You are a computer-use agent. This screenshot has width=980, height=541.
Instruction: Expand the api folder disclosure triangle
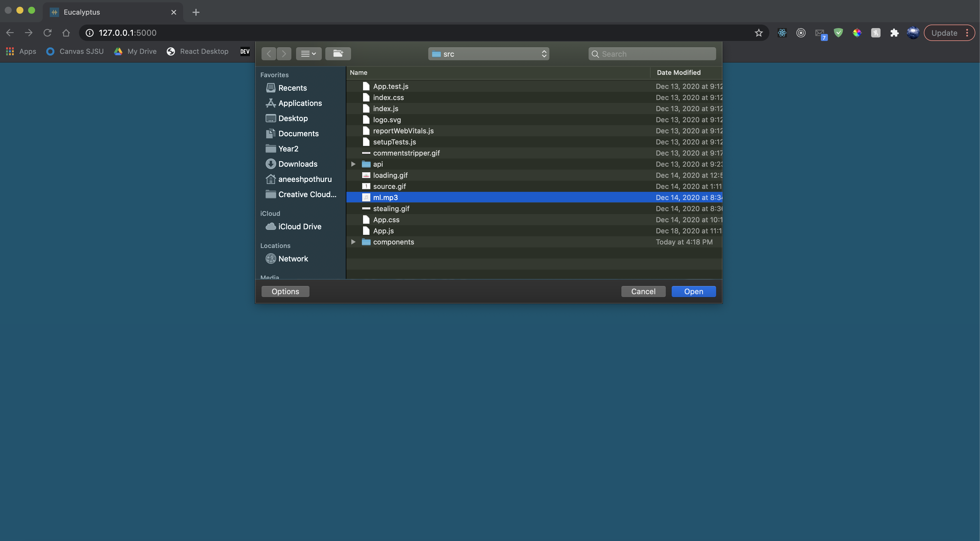point(353,164)
